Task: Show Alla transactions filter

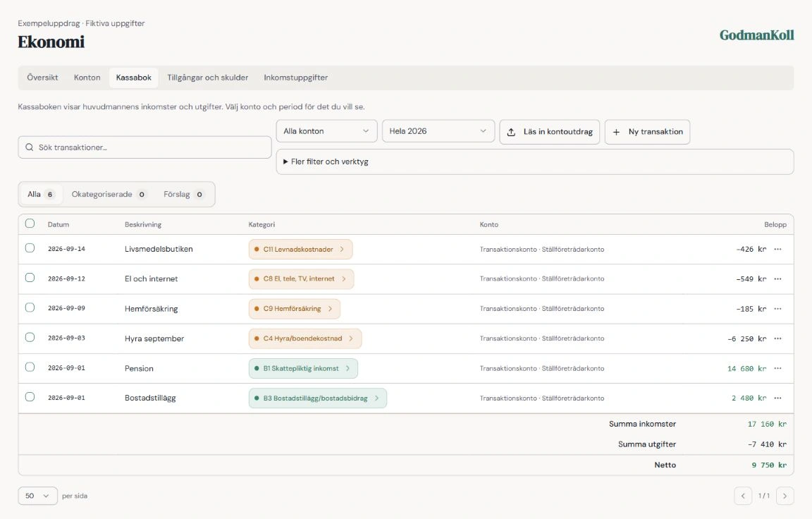Action: tap(41, 194)
